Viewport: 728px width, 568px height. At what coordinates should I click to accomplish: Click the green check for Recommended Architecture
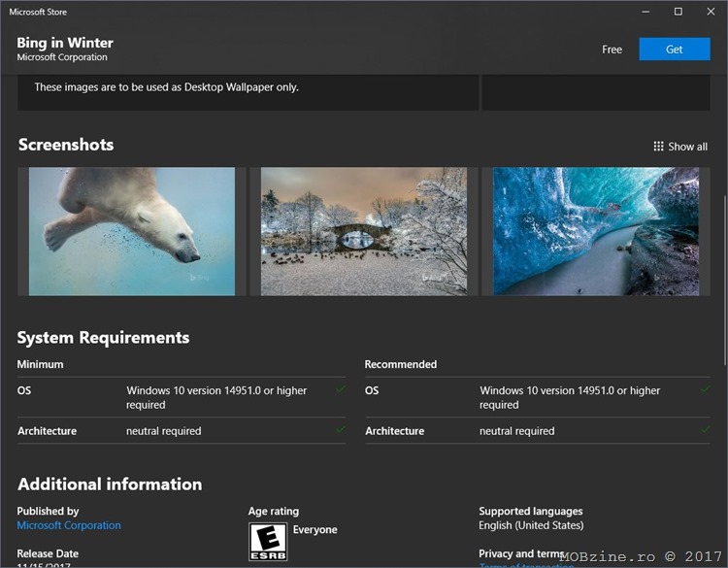[x=706, y=429]
